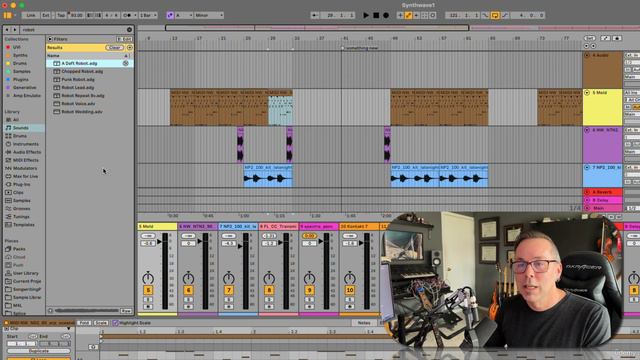Toggle track 8 activator button
This screenshot has height=360, width=640.
(269, 290)
